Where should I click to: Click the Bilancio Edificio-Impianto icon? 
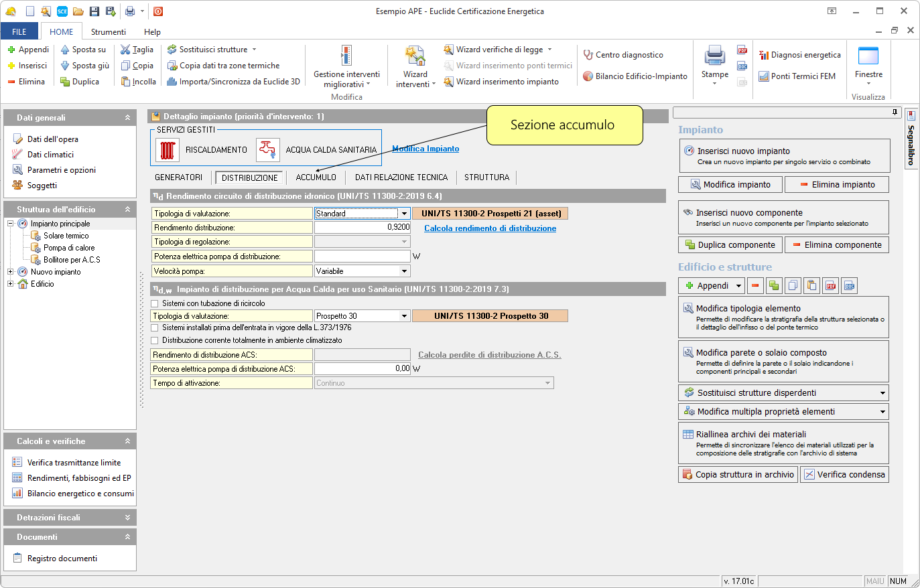click(x=588, y=76)
